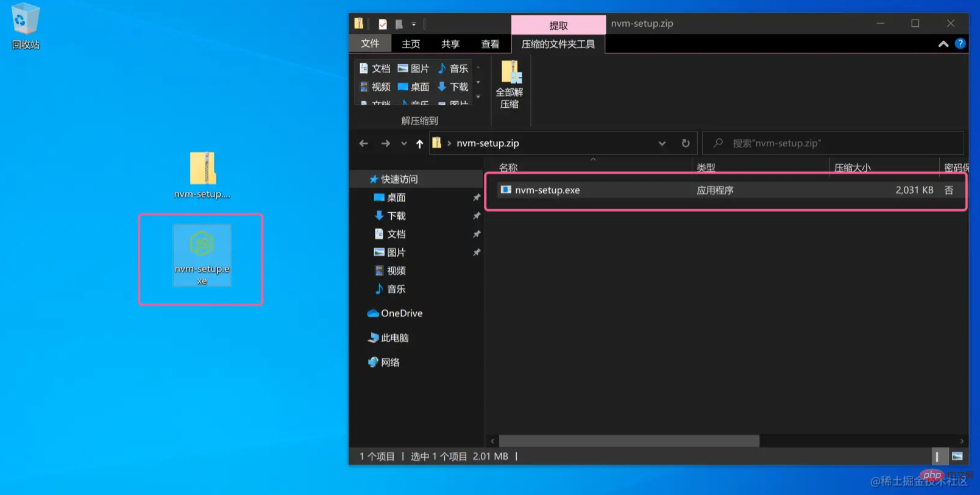Collapse the ribbon with the chevron
980x495 pixels.
943,44
